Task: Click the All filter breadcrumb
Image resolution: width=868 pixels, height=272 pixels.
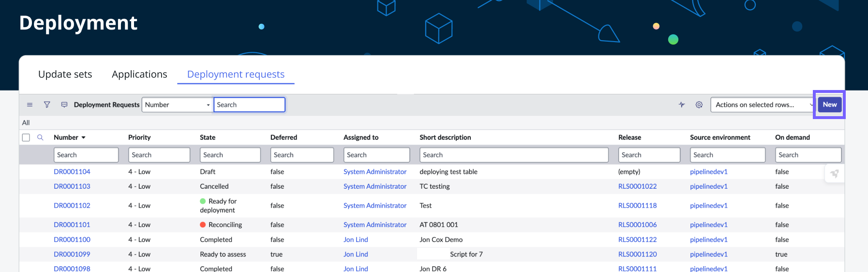Action: 26,123
